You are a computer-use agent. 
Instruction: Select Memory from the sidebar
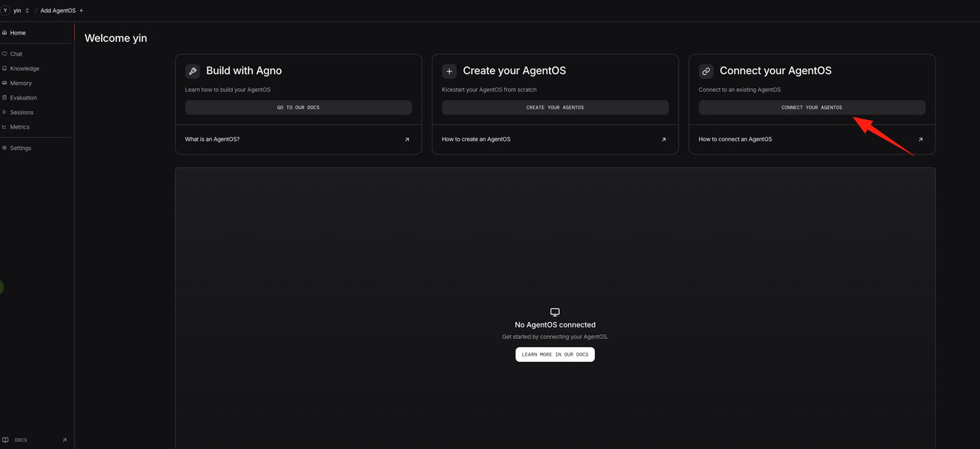21,83
